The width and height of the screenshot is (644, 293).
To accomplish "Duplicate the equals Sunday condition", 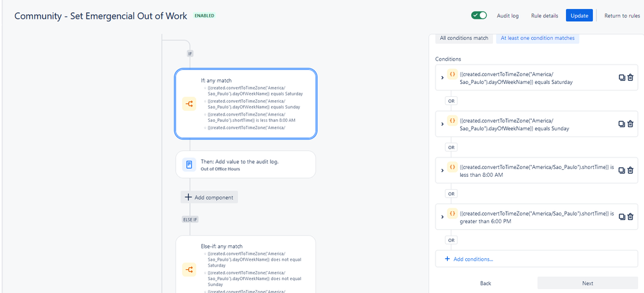I will tap(622, 124).
